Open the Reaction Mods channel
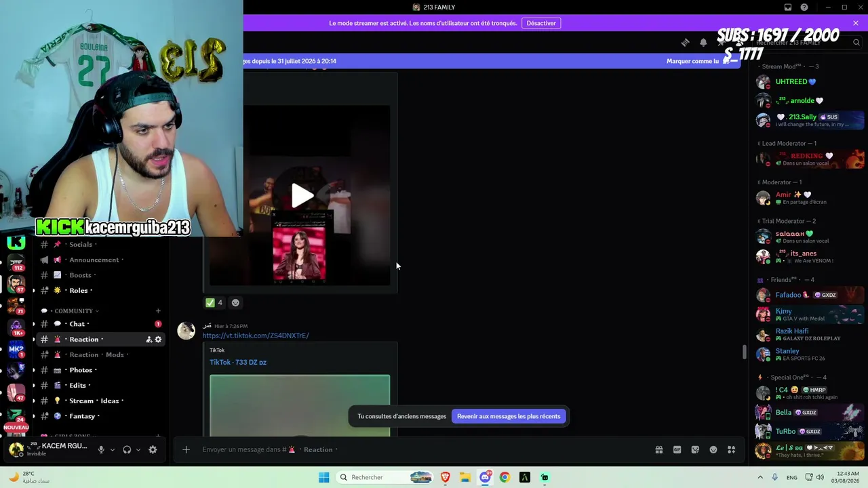 (x=100, y=354)
